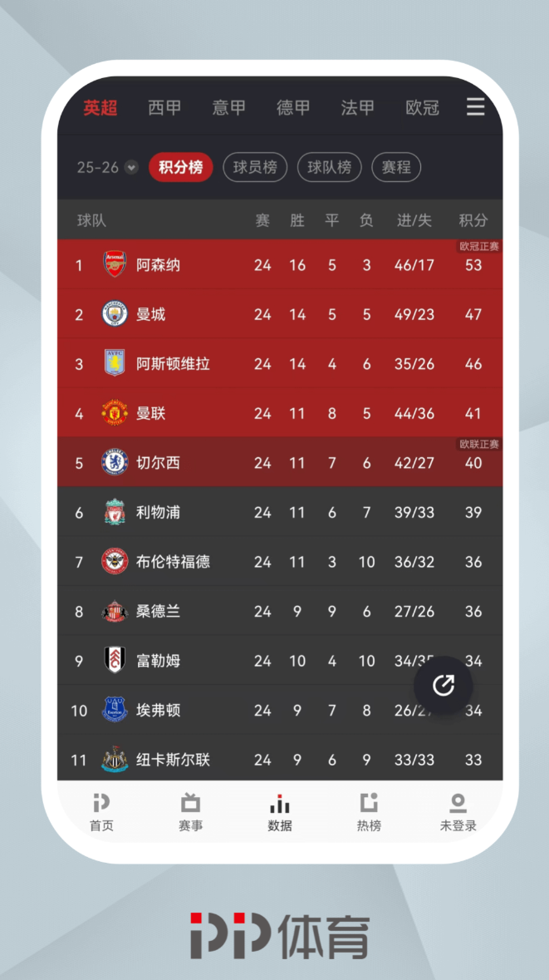Go to 热榜 hot list icon

(x=369, y=803)
